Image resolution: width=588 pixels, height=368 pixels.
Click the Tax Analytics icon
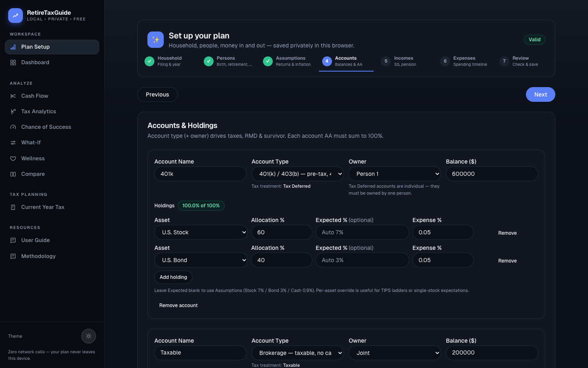(x=13, y=112)
